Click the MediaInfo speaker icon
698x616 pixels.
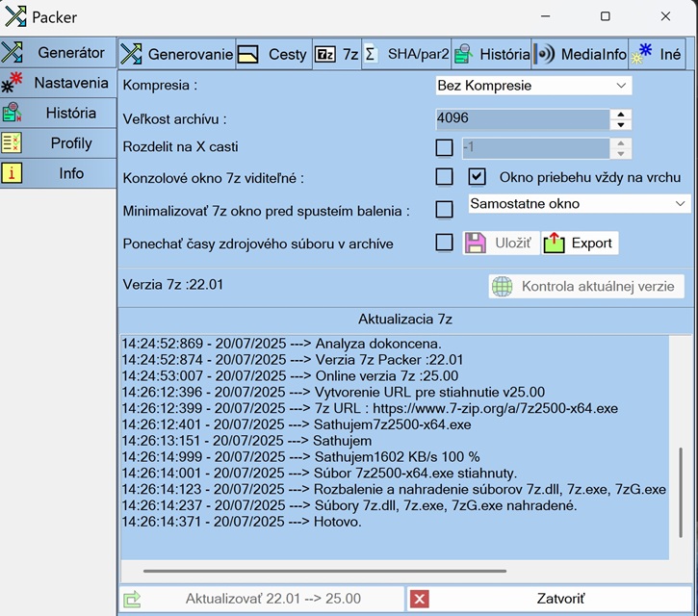tap(544, 54)
